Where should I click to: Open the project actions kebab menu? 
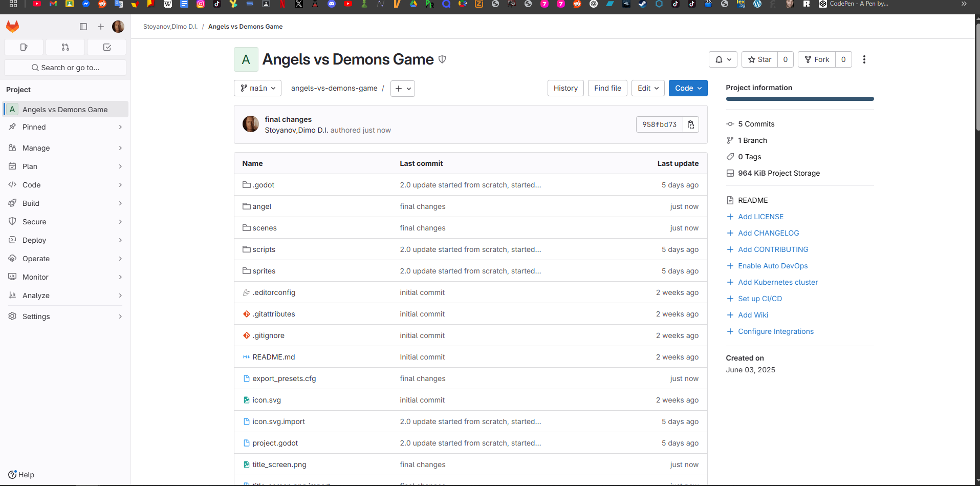tap(864, 59)
